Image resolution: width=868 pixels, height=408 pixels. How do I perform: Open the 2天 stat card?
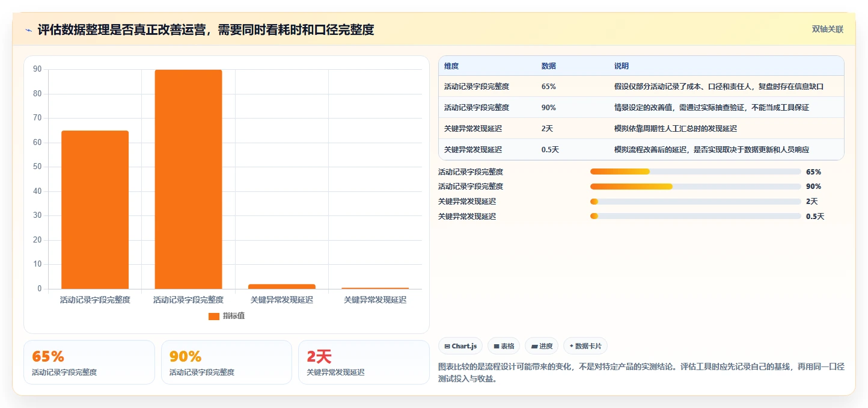tap(364, 362)
